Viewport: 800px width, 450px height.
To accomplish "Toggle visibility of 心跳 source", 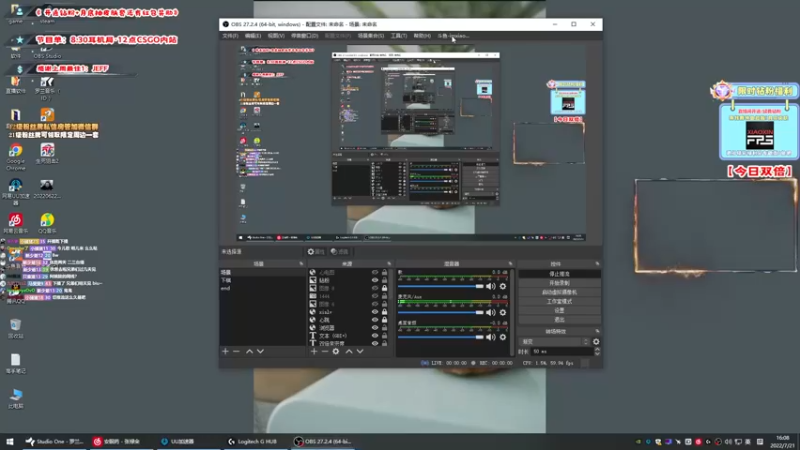I will [x=375, y=320].
